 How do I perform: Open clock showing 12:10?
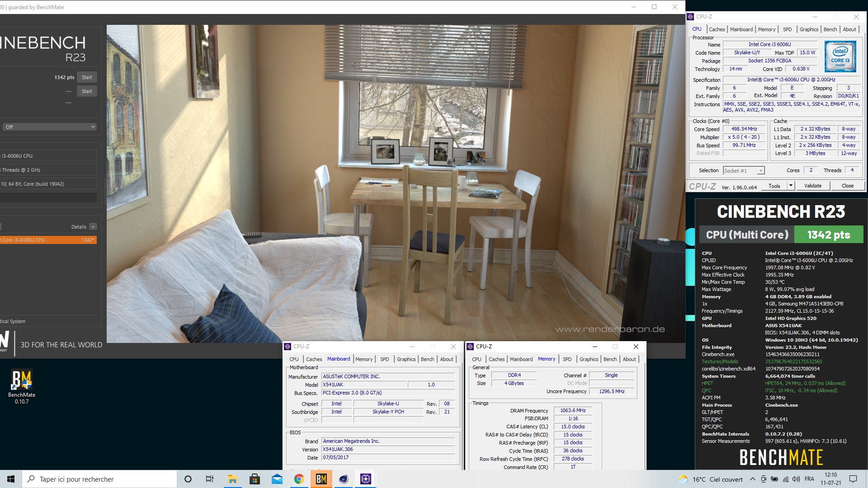831,479
